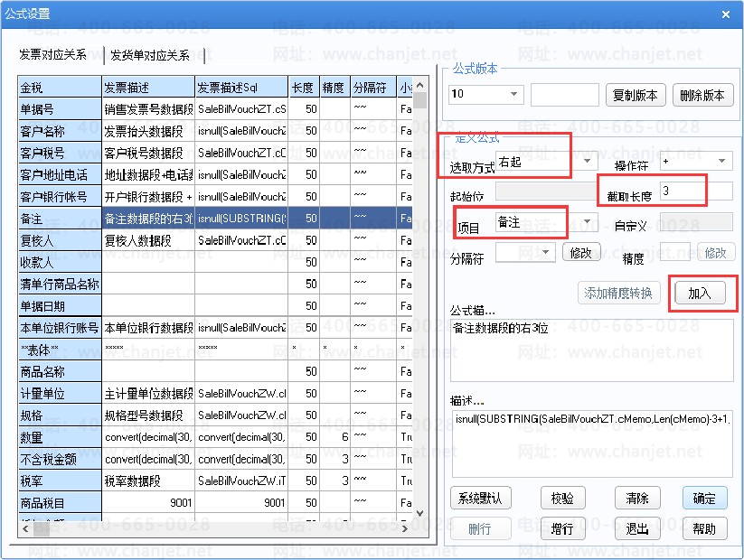Open the 项目 dropdown showing 备注
The image size is (744, 560).
[546, 221]
